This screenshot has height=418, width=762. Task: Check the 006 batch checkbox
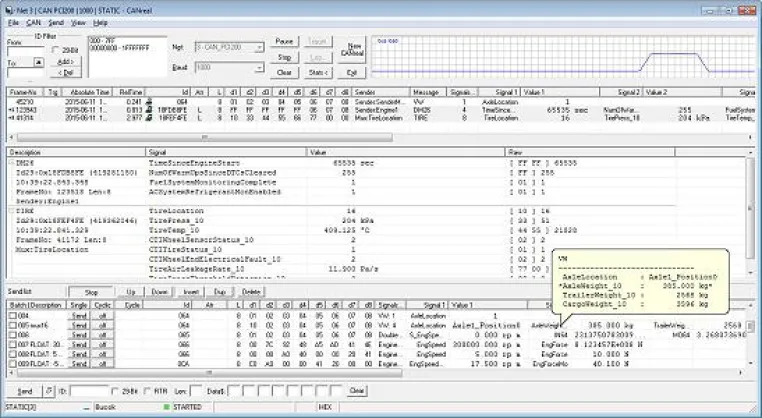pos(13,335)
